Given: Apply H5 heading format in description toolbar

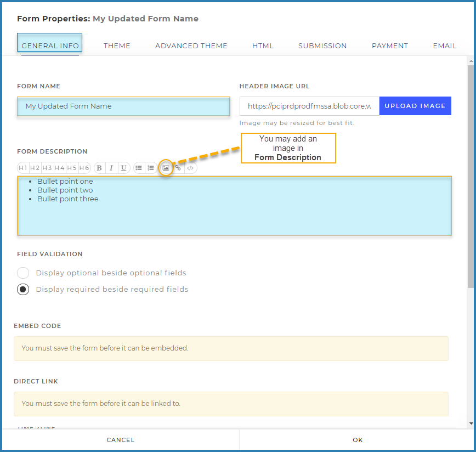Looking at the screenshot, I should point(72,168).
